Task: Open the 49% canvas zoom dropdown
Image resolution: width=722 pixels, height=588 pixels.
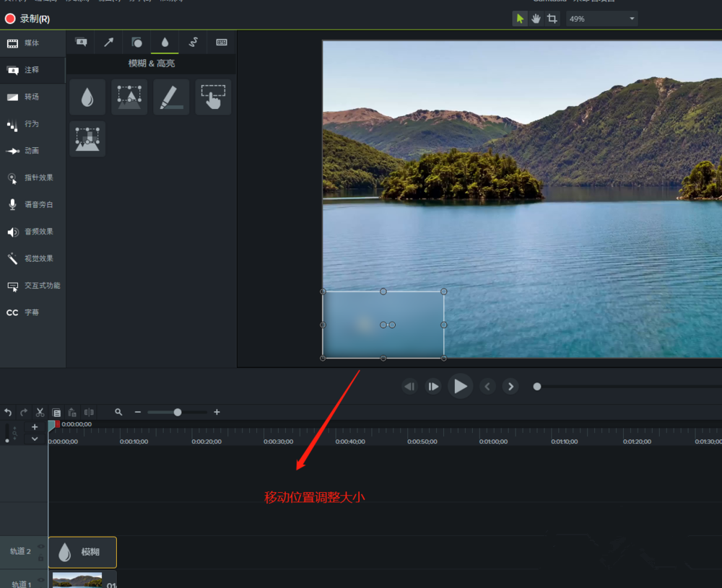Action: pyautogui.click(x=600, y=18)
